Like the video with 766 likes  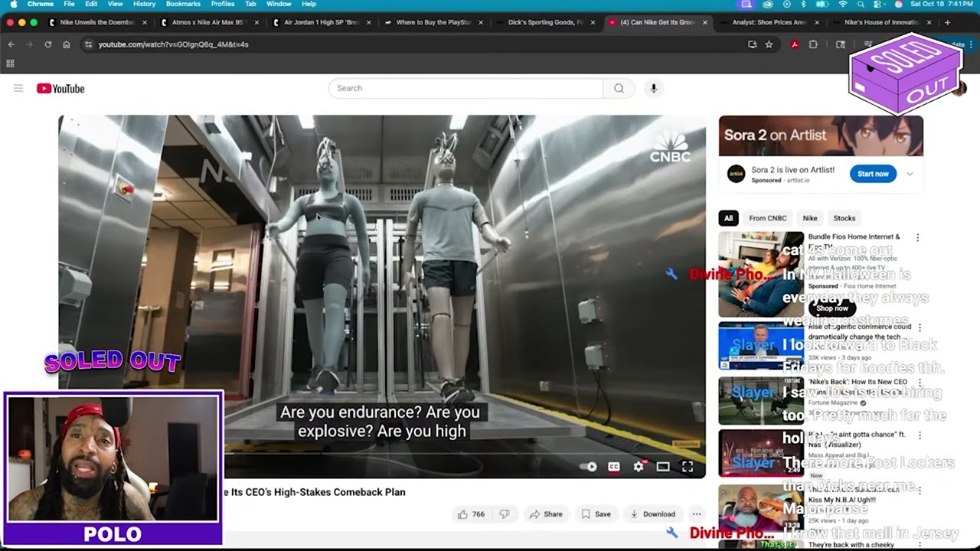pos(471,514)
